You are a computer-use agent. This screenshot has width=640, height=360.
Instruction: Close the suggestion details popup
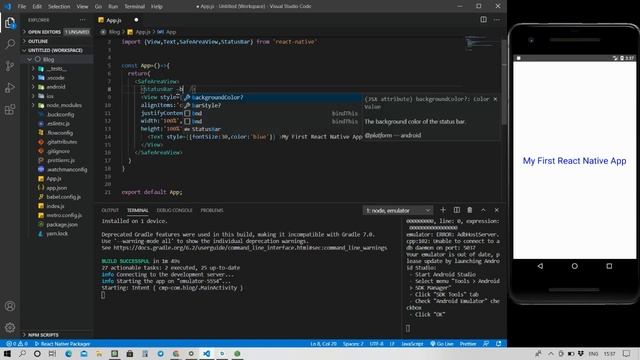tap(495, 99)
